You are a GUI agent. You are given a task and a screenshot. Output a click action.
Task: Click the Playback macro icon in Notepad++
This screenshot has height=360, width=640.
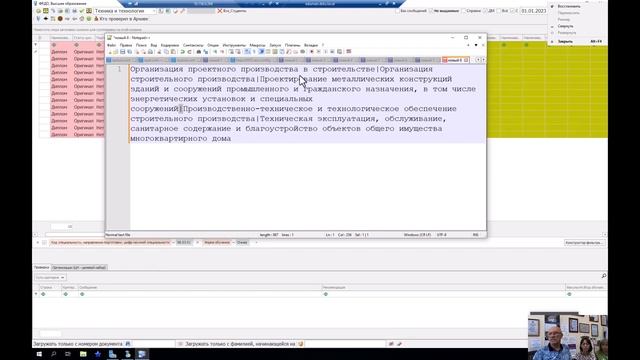pyautogui.click(x=325, y=52)
